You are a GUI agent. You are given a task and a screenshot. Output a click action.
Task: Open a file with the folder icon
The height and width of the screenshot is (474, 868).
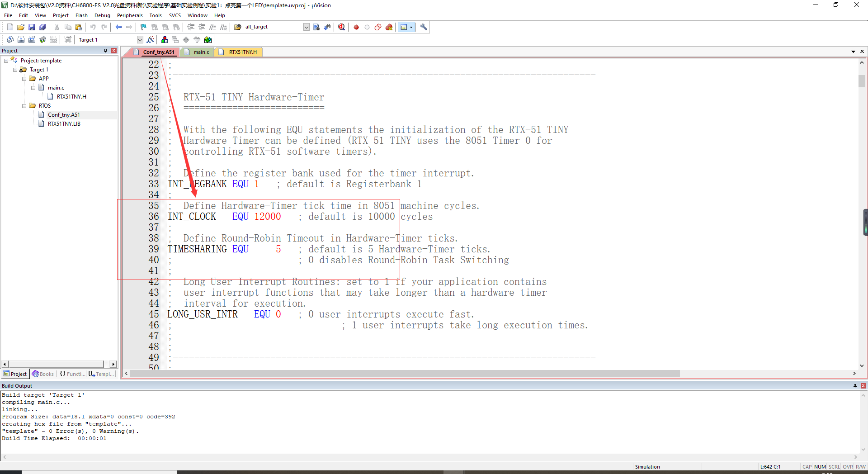pyautogui.click(x=21, y=27)
